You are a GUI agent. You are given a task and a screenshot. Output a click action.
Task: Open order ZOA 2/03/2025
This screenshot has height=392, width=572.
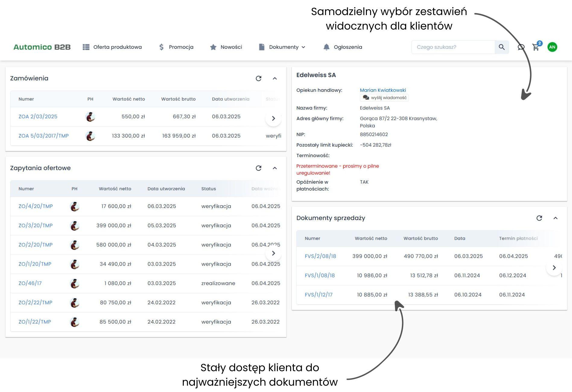[38, 116]
